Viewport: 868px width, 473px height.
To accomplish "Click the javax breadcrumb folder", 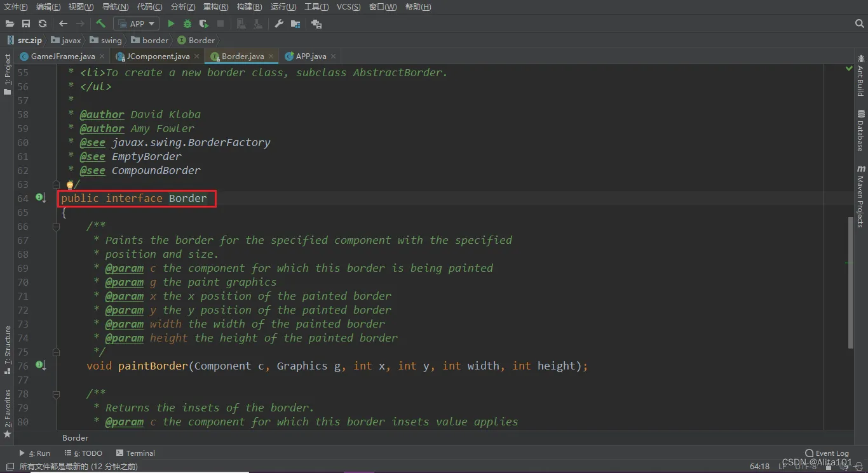I will 66,40.
